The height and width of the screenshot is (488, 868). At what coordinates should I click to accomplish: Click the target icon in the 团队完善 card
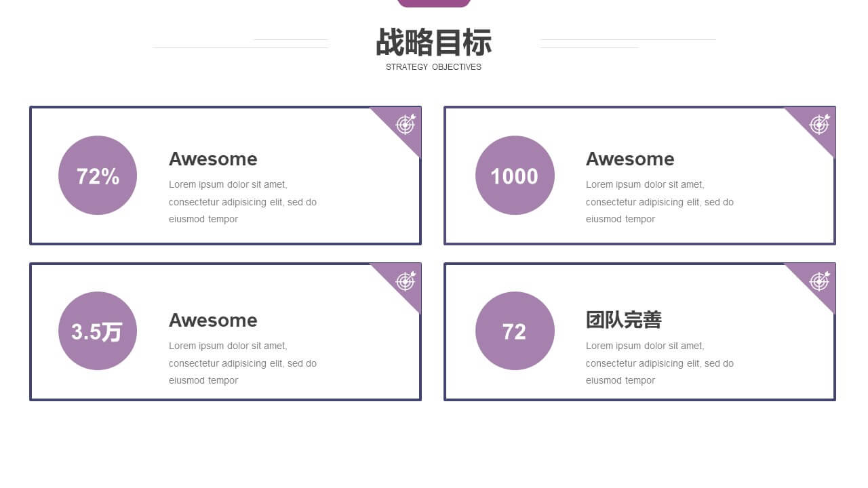pyautogui.click(x=820, y=281)
